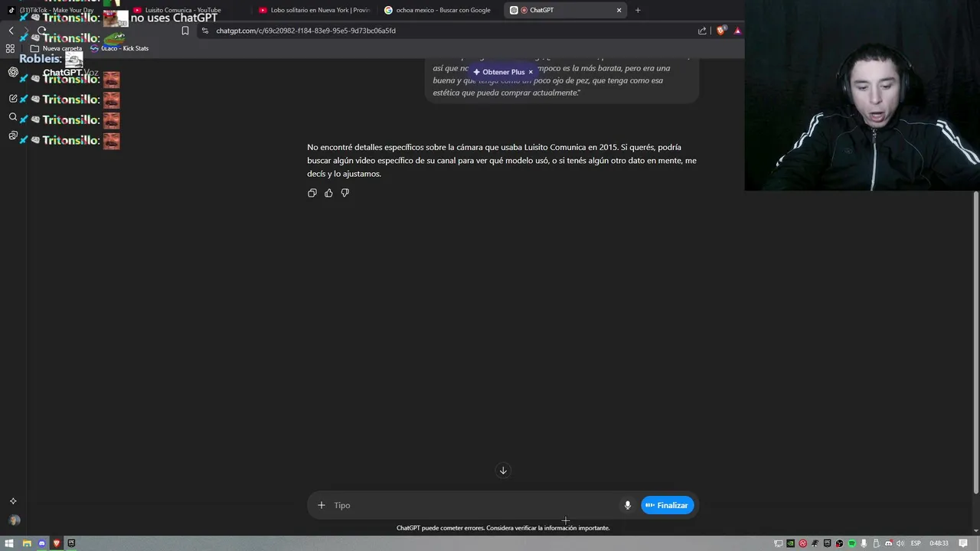Viewport: 980px width, 551px height.
Task: Open the Windows Start menu
Action: pyautogui.click(x=9, y=543)
